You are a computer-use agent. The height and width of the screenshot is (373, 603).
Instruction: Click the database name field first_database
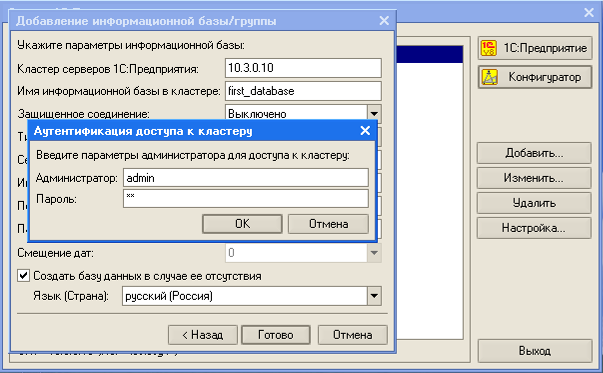click(303, 91)
